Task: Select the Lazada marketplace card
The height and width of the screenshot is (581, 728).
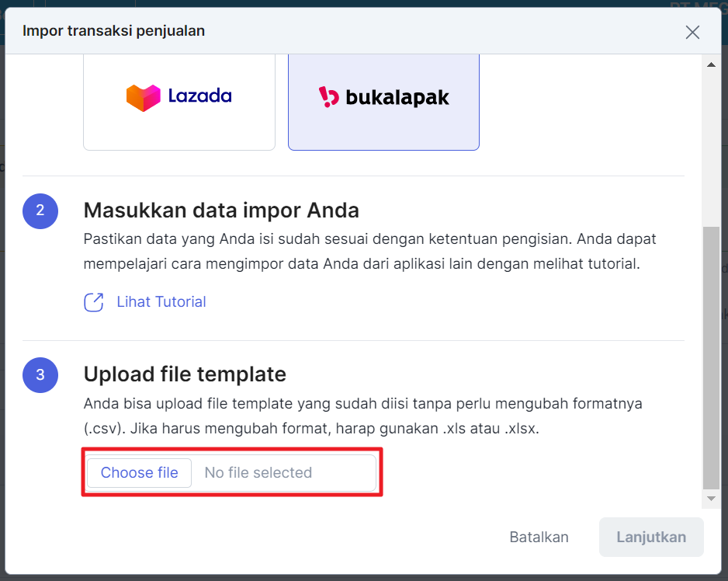Action: [x=179, y=101]
